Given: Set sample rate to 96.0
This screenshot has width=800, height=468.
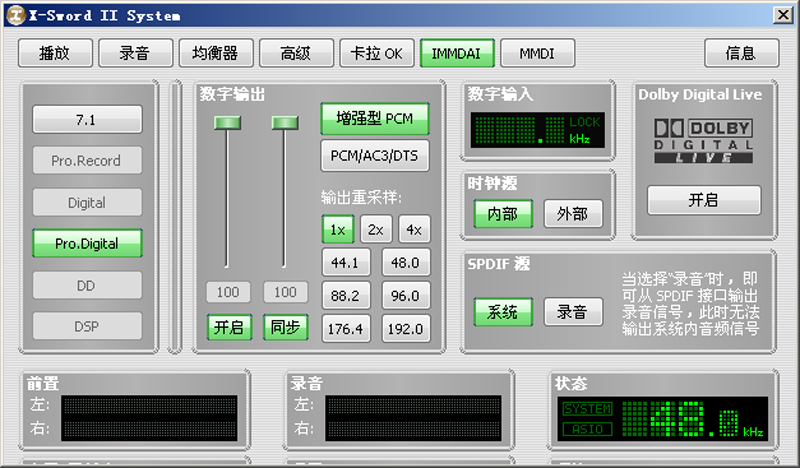Looking at the screenshot, I should [405, 296].
